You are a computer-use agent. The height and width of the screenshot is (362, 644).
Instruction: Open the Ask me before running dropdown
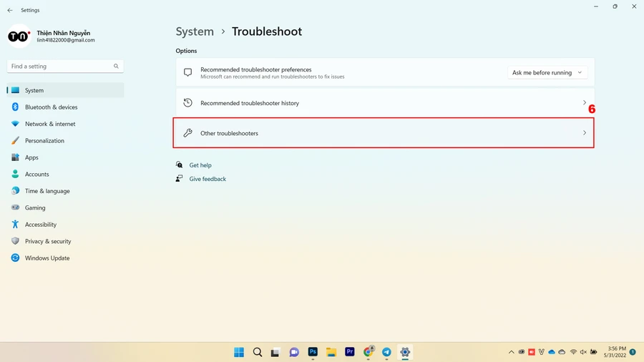[x=547, y=73]
